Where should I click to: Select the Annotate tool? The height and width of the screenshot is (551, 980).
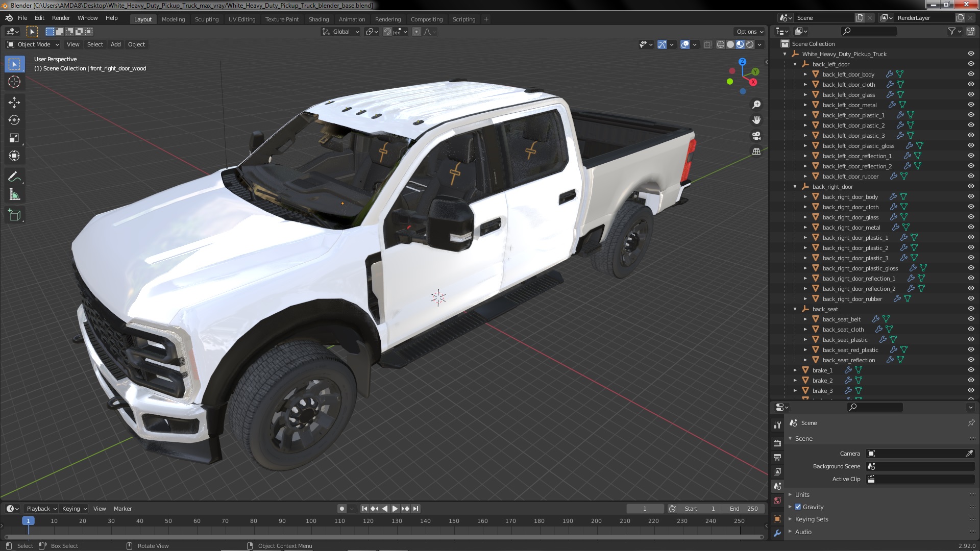[x=14, y=177]
